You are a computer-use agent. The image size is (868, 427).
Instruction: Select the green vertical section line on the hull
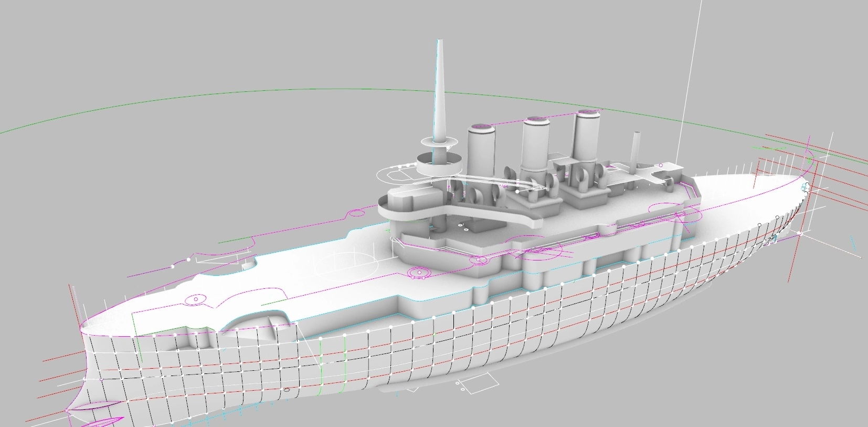pyautogui.click(x=344, y=362)
